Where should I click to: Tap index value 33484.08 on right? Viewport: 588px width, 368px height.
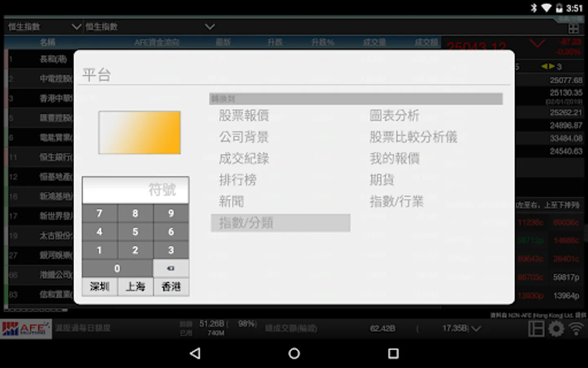(566, 138)
